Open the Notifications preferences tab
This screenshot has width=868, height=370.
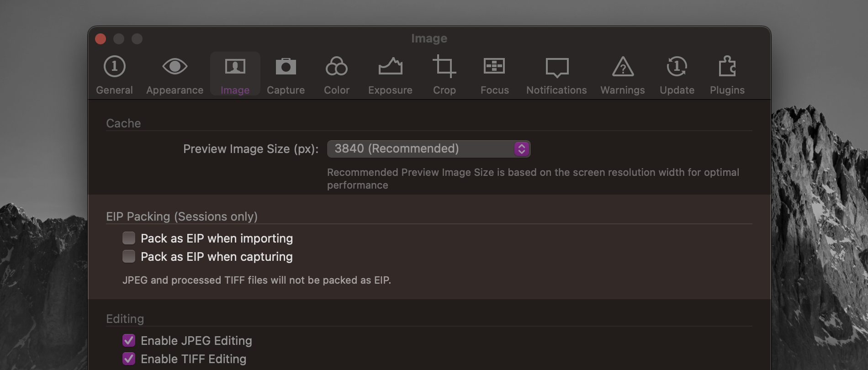tap(556, 75)
